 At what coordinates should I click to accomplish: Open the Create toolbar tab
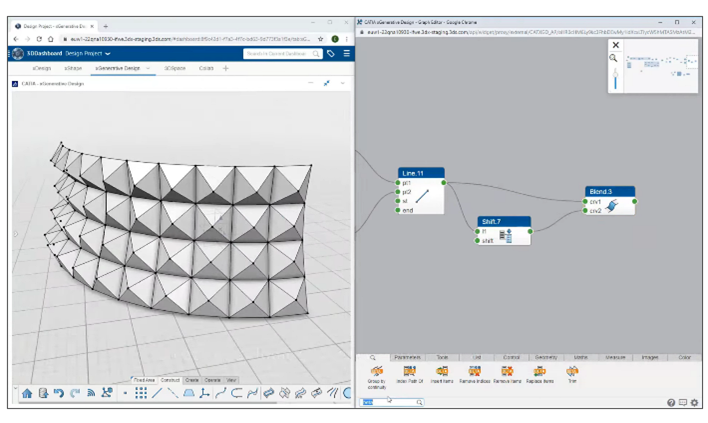[192, 380]
